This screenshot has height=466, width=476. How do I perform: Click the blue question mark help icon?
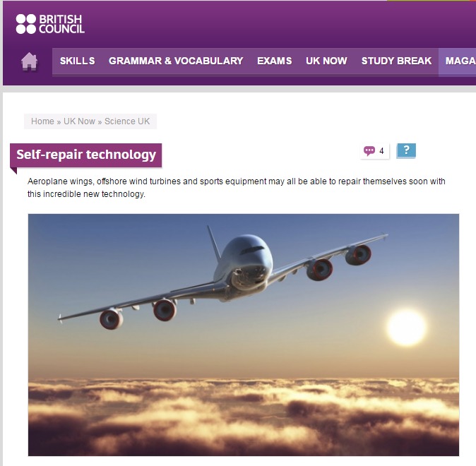[406, 150]
